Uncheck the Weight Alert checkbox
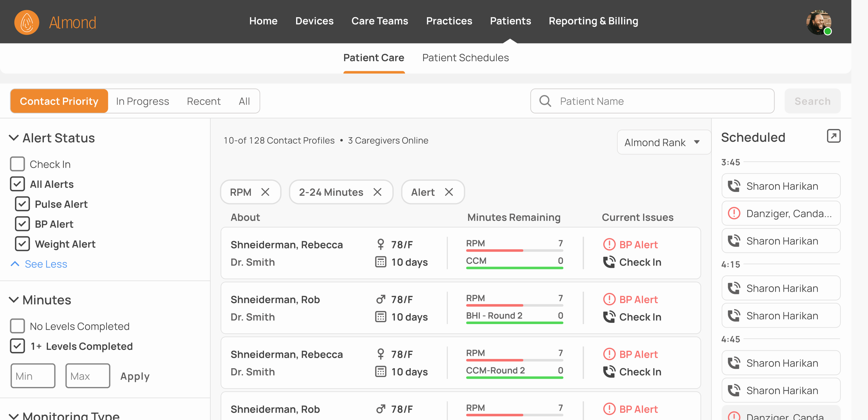 22,244
